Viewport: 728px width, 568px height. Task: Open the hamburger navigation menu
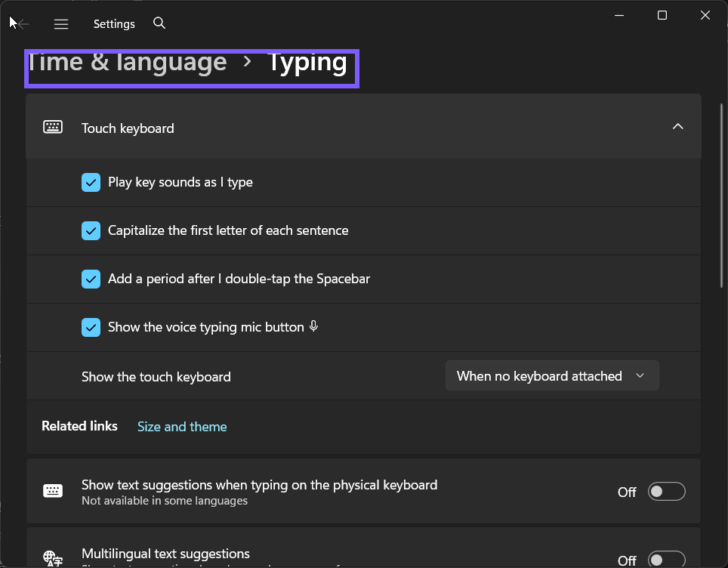(x=61, y=23)
